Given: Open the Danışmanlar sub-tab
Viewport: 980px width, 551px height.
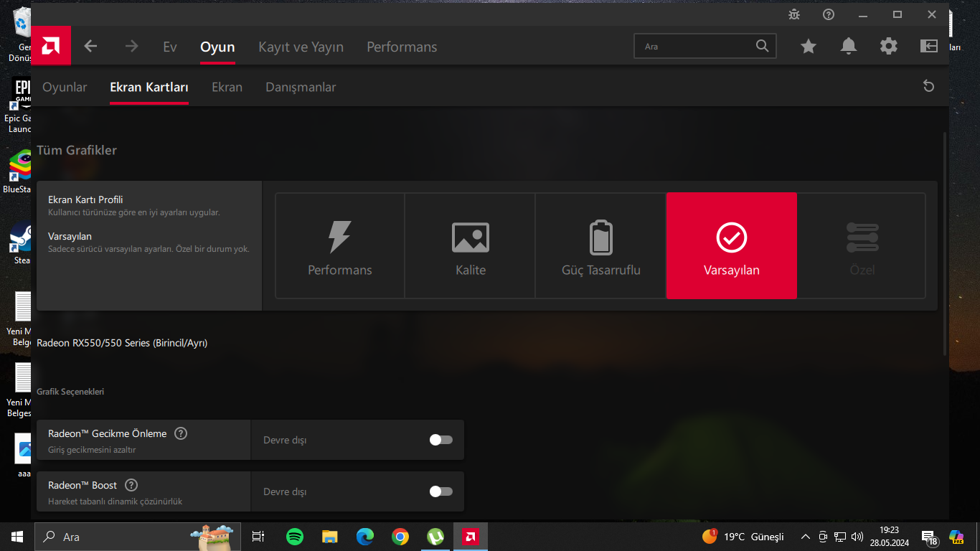Looking at the screenshot, I should (301, 87).
